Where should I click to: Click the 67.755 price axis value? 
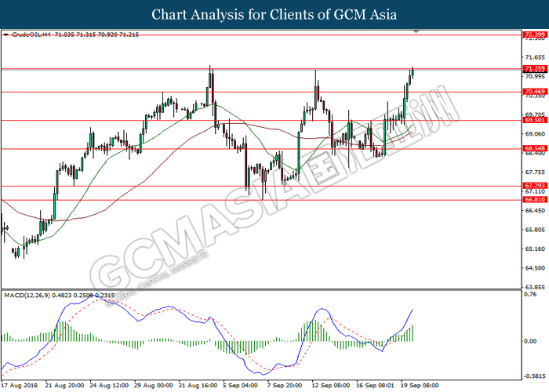tap(536, 172)
